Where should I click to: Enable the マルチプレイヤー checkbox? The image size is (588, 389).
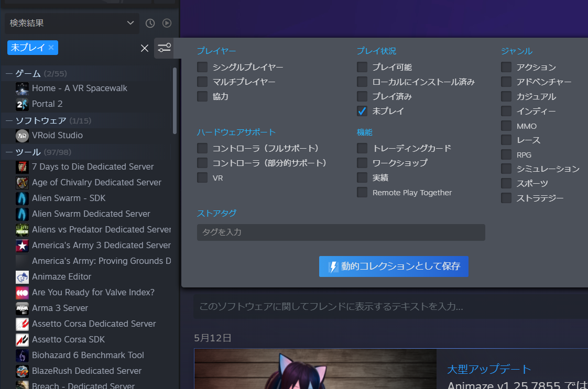tap(202, 82)
